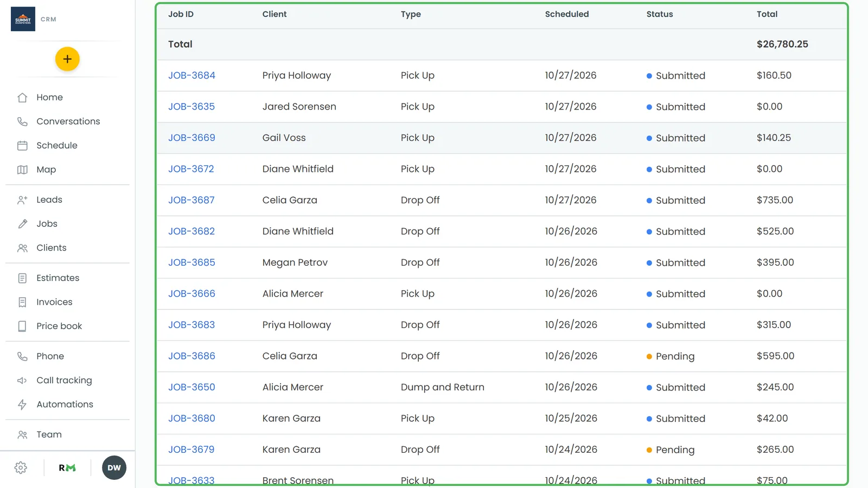Image resolution: width=868 pixels, height=488 pixels.
Task: Open job link JOB-3669
Action: 192,138
